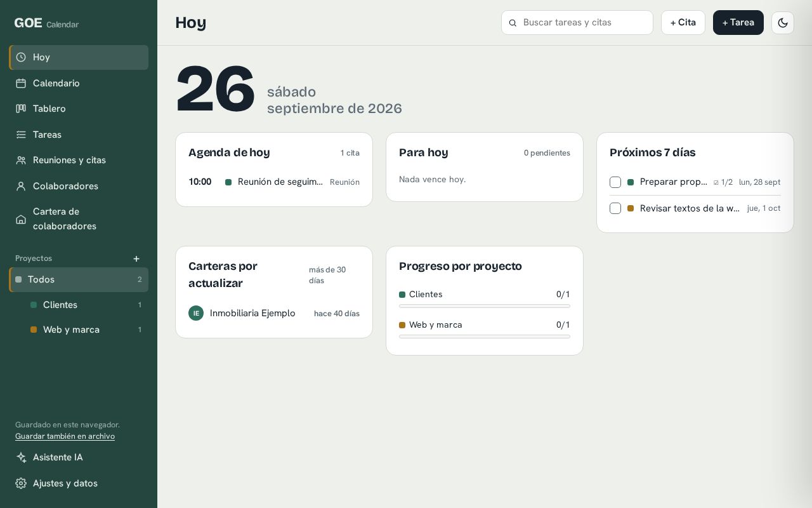The width and height of the screenshot is (812, 508).
Task: Open the Cartera de colaboradores page
Action: click(x=79, y=219)
